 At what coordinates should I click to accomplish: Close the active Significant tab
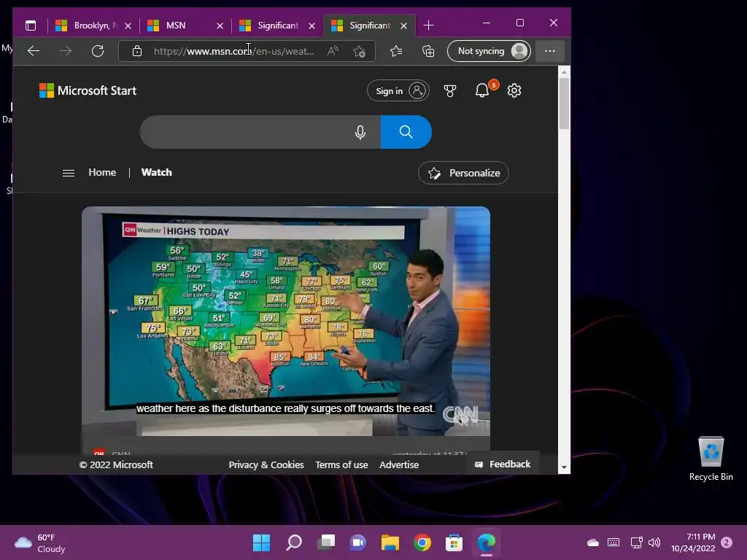403,26
